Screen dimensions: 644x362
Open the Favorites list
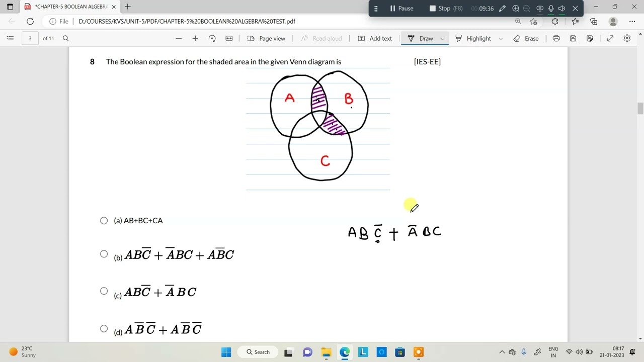tap(575, 21)
